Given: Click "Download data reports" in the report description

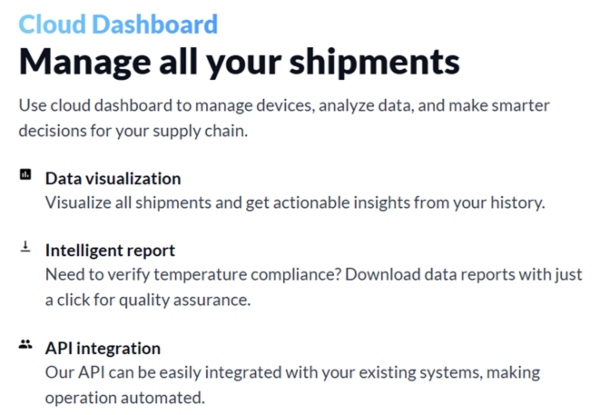Looking at the screenshot, I should click(x=409, y=274).
